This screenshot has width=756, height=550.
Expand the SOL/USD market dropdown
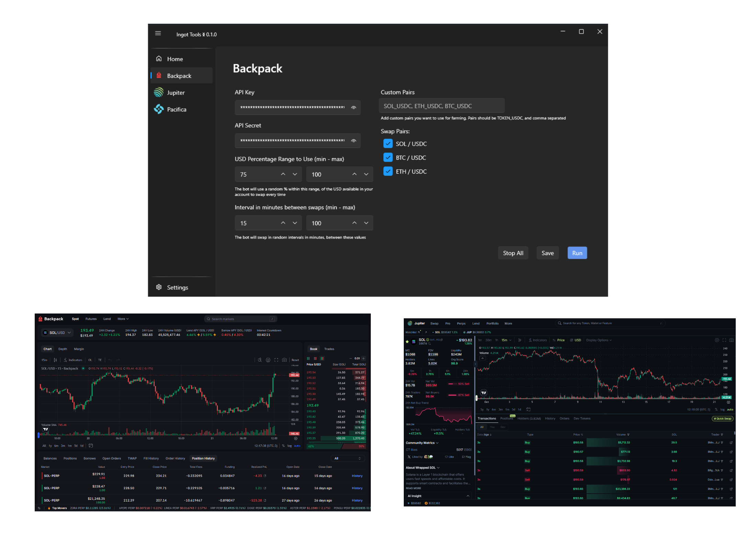pos(57,333)
